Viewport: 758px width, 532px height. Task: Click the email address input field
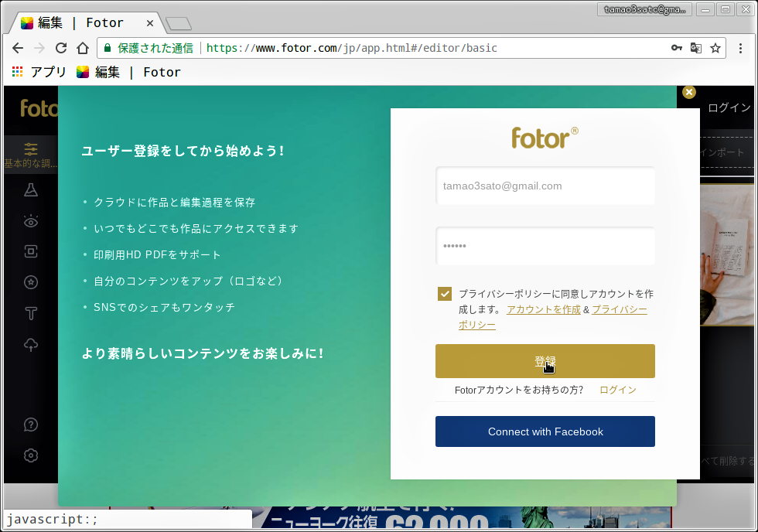pos(545,186)
